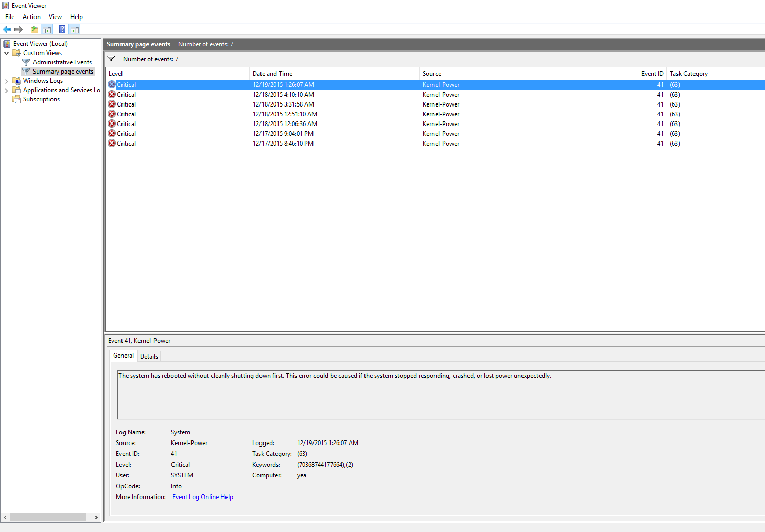Viewport: 765px width, 532px height.
Task: Click the tree pane horizontal scrollbar thumb
Action: 48,517
